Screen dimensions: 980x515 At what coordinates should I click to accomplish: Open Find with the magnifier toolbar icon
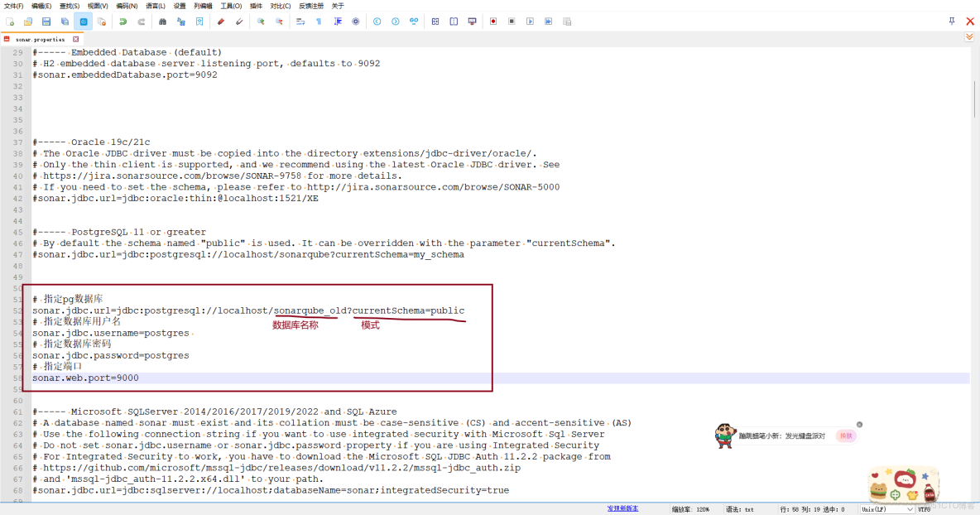coord(161,22)
